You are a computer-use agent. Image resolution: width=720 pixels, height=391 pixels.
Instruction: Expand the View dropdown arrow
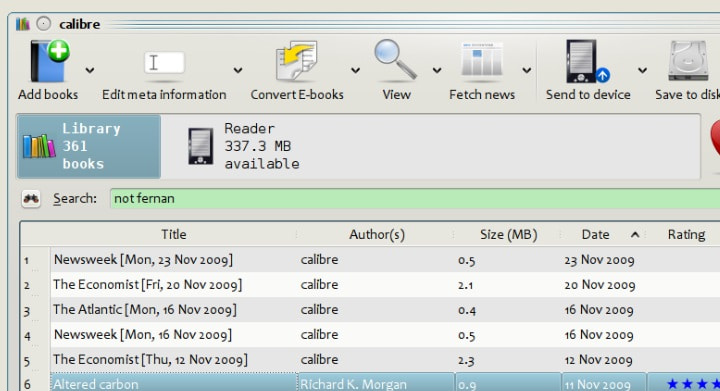click(437, 70)
